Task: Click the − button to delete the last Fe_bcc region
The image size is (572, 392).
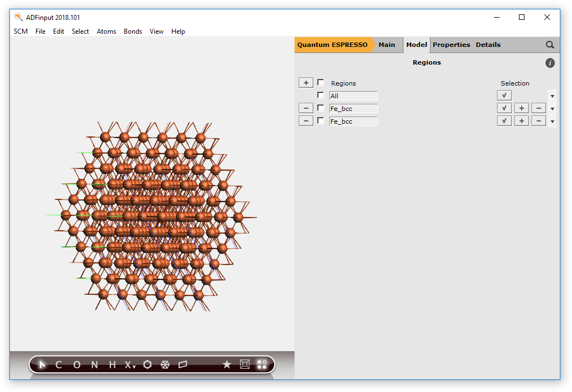Action: tap(306, 120)
